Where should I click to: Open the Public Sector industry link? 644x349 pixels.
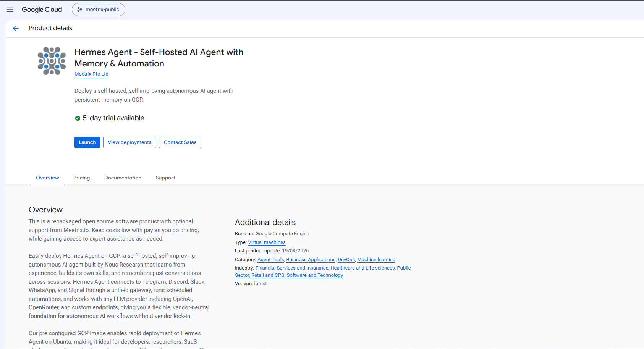(x=404, y=268)
